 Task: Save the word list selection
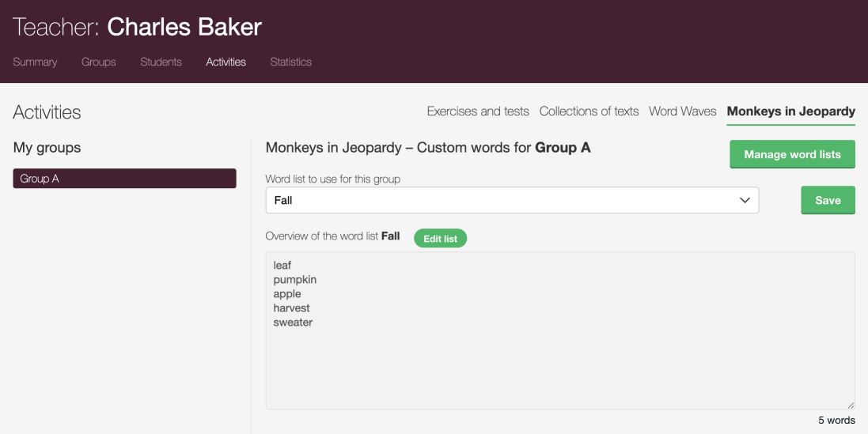point(828,200)
